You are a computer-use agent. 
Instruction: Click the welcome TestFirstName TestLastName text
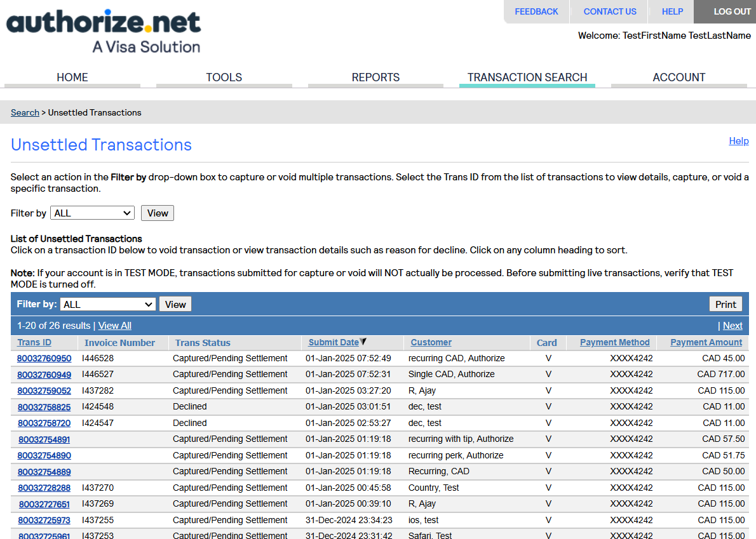click(x=665, y=36)
